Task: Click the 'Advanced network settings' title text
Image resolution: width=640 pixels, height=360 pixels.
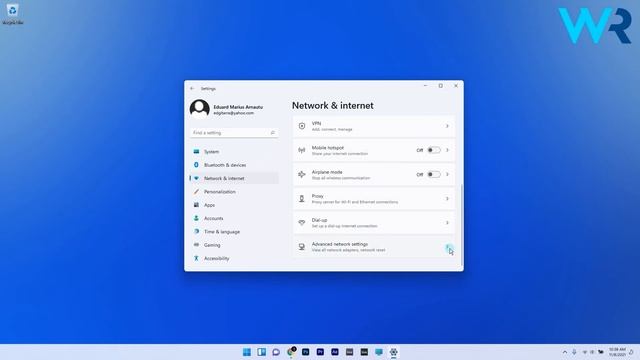Action: coord(340,244)
